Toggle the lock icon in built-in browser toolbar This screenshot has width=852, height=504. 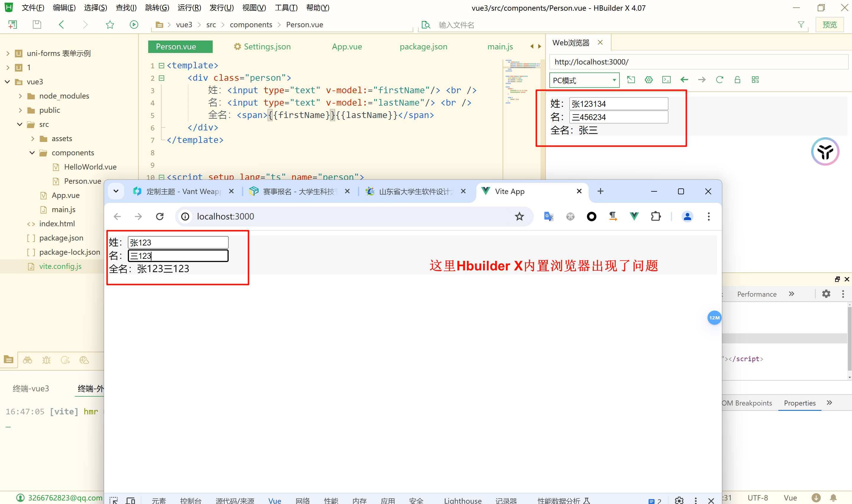click(737, 80)
